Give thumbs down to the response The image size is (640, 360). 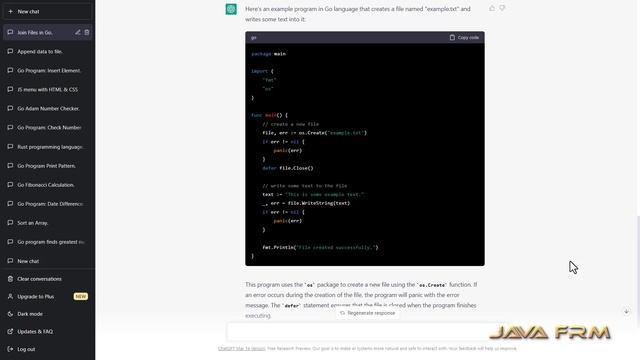pyautogui.click(x=502, y=8)
